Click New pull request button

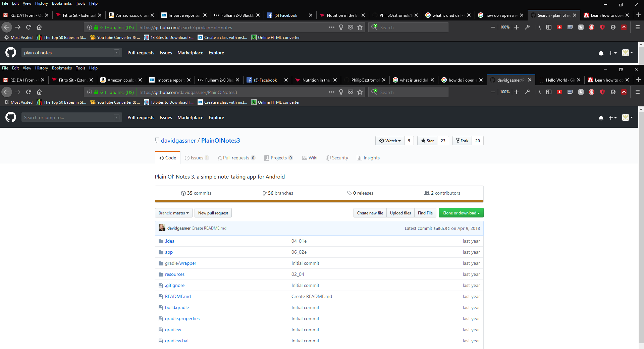tap(213, 213)
